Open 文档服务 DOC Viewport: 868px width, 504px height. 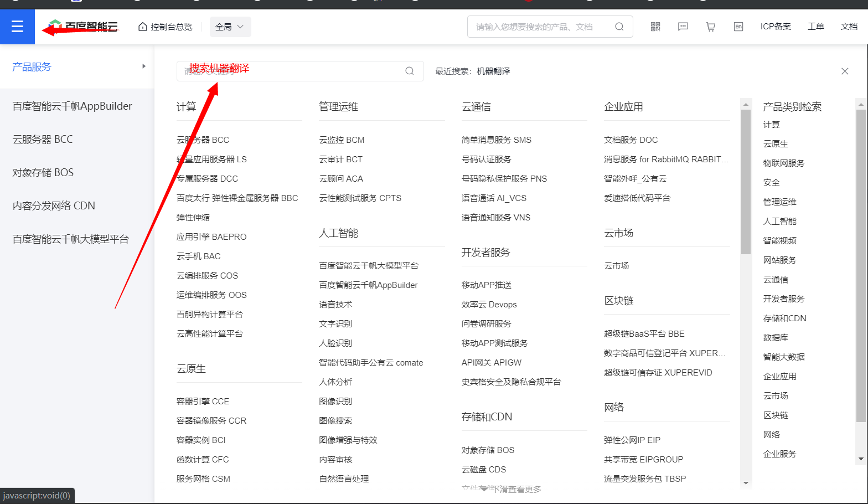tap(631, 140)
